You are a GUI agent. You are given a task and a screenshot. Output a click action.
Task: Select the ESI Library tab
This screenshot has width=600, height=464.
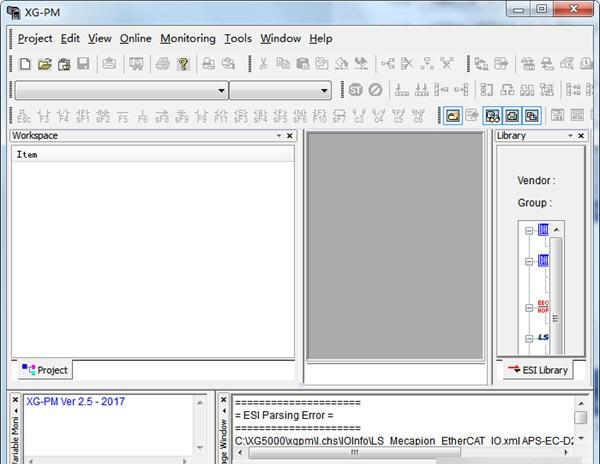point(538,370)
